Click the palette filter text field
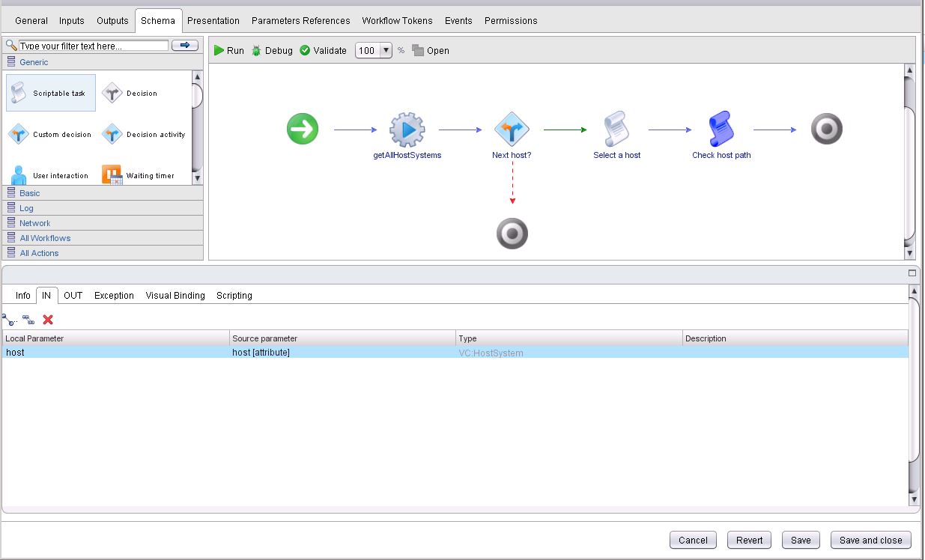Viewport: 925px width, 560px height. pyautogui.click(x=93, y=46)
